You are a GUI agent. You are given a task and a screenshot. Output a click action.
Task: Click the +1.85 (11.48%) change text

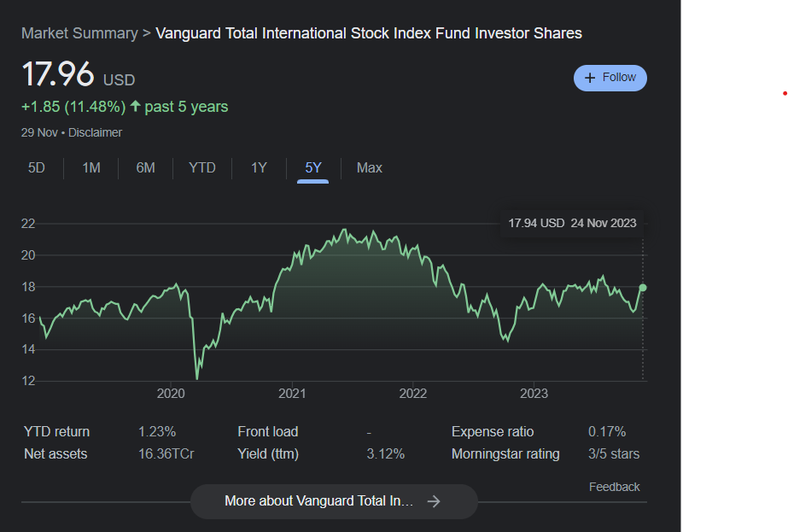[x=73, y=107]
